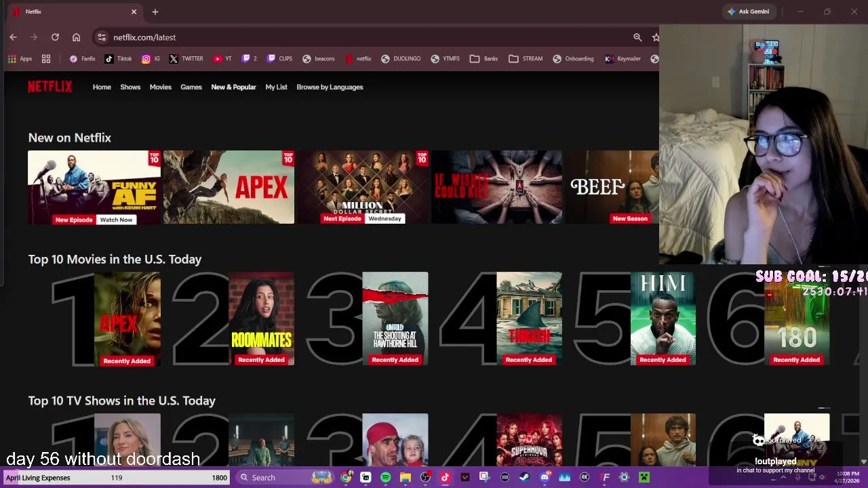868x488 pixels.
Task: Go to Netflix Home menu
Action: pos(102,87)
